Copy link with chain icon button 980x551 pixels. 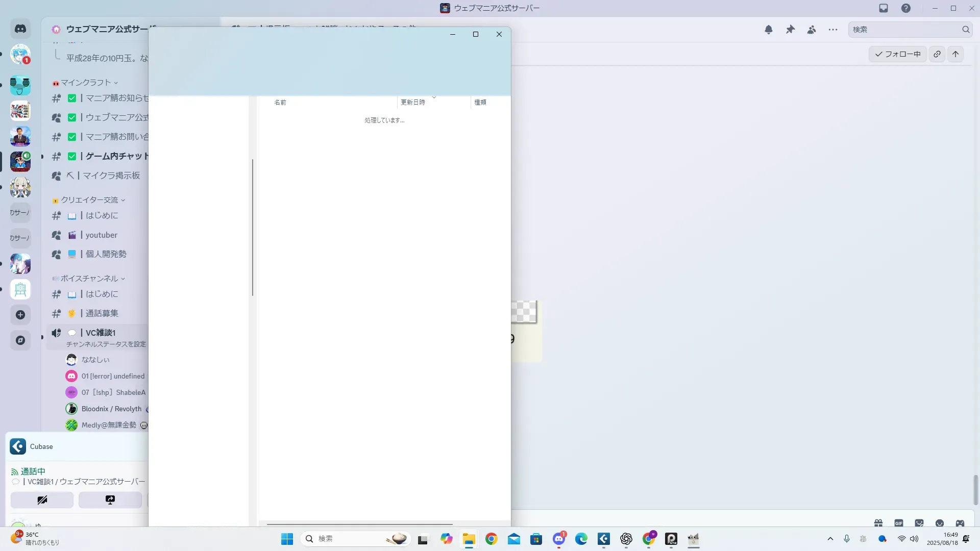tap(937, 54)
